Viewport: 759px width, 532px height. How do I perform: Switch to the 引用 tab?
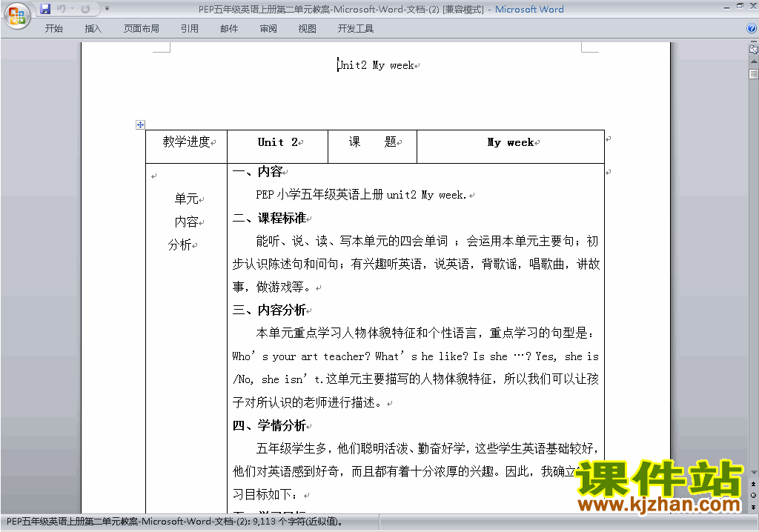click(190, 29)
